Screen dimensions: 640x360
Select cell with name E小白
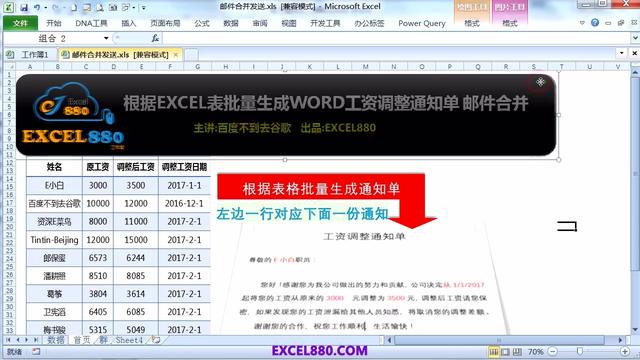[54, 185]
